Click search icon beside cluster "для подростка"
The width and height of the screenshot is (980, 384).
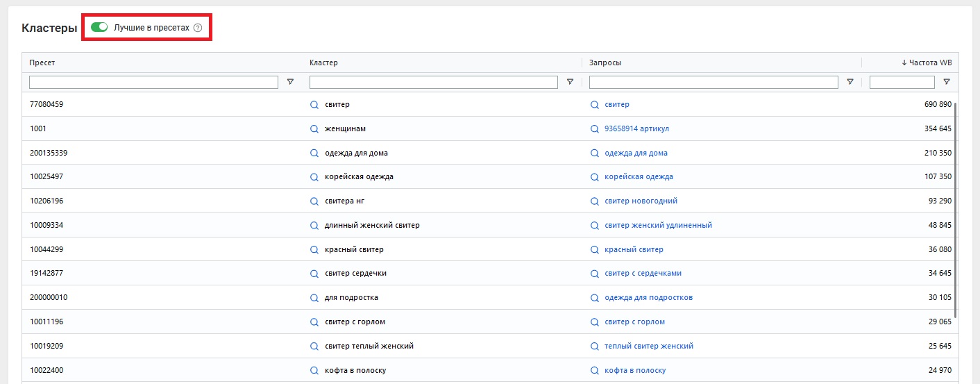click(314, 298)
